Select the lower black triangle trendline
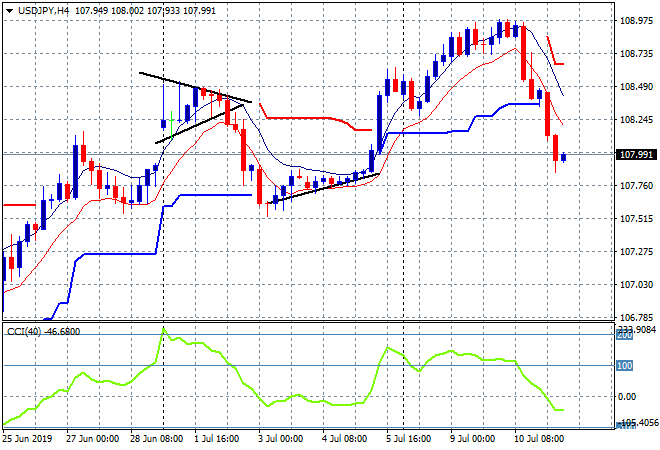Screen dimensions: 660x450 coord(200,124)
